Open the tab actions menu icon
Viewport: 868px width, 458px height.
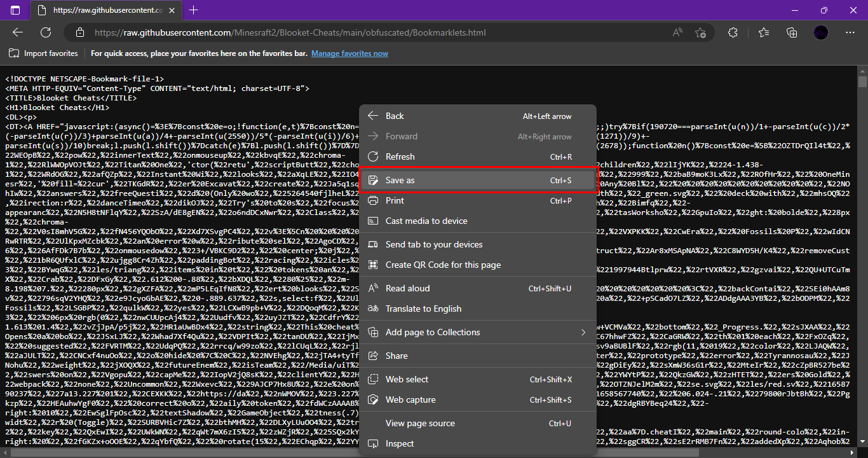pyautogui.click(x=15, y=10)
